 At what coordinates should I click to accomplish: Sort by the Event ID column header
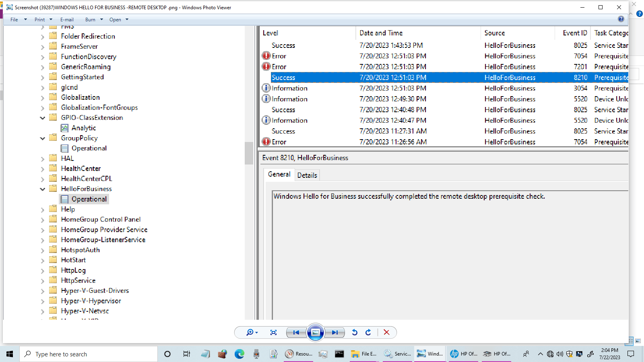click(573, 33)
